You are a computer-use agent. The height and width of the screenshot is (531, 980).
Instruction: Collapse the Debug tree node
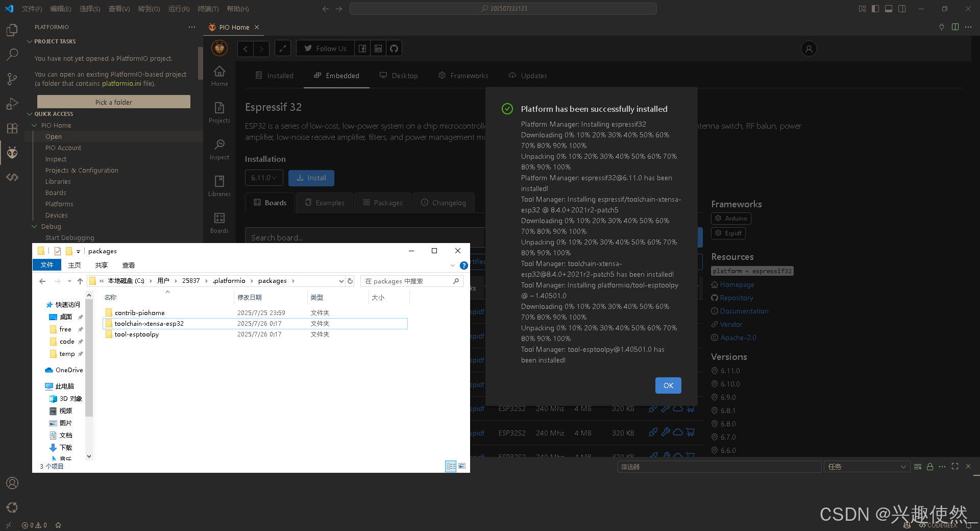pyautogui.click(x=34, y=226)
